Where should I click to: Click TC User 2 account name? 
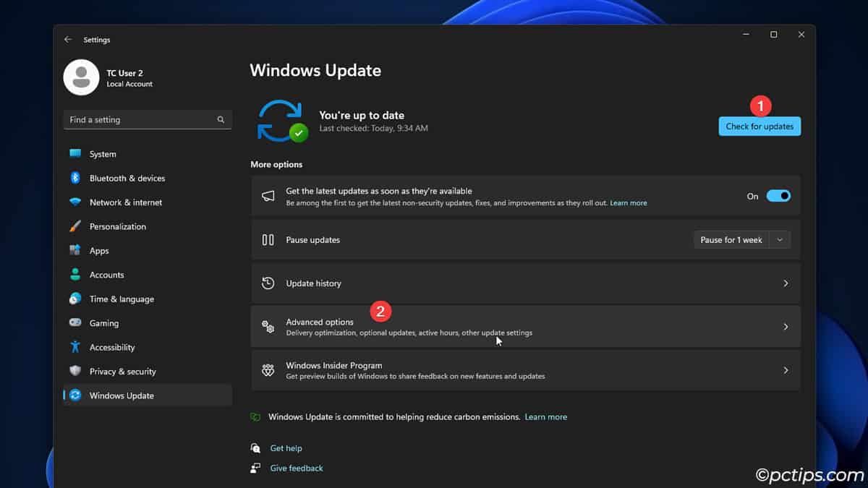[125, 73]
